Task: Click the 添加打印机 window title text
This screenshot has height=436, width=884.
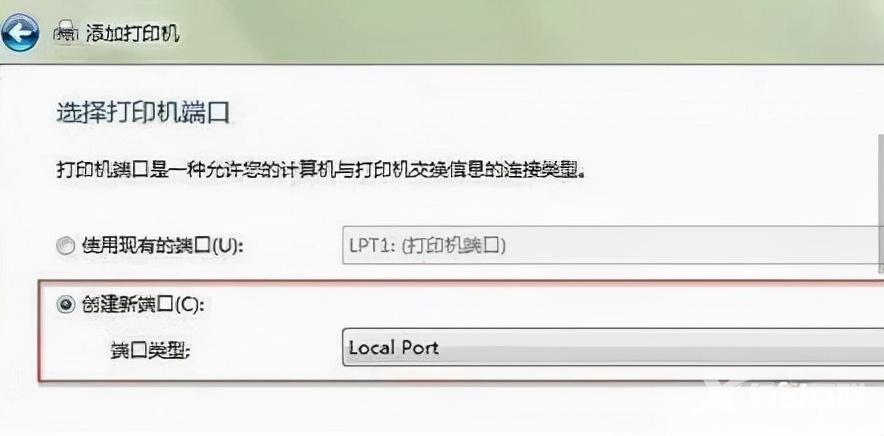Action: [132, 33]
